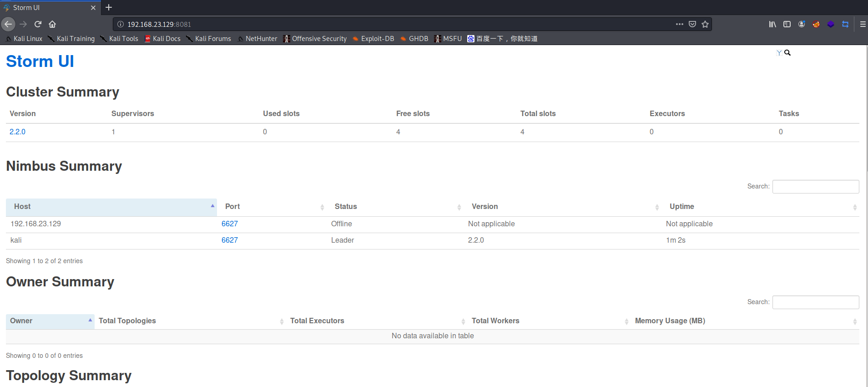
Task: Click the Topology Summary heading
Action: pyautogui.click(x=69, y=376)
